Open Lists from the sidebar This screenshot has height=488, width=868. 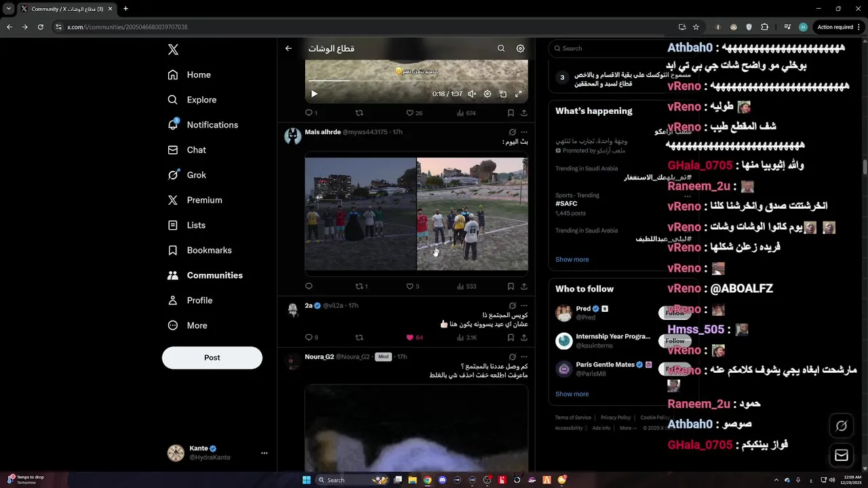187,225
